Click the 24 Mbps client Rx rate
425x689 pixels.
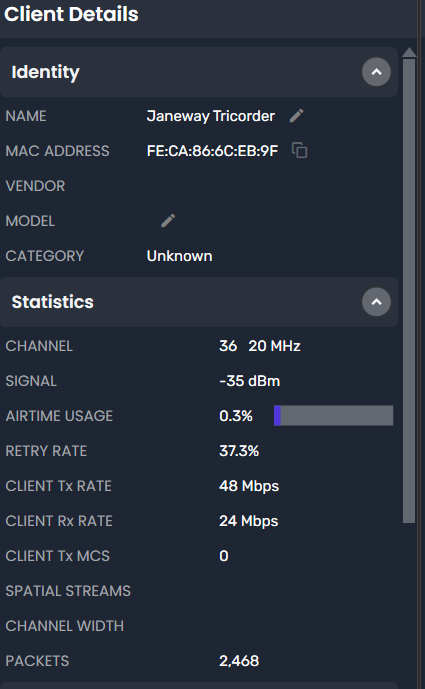point(249,521)
